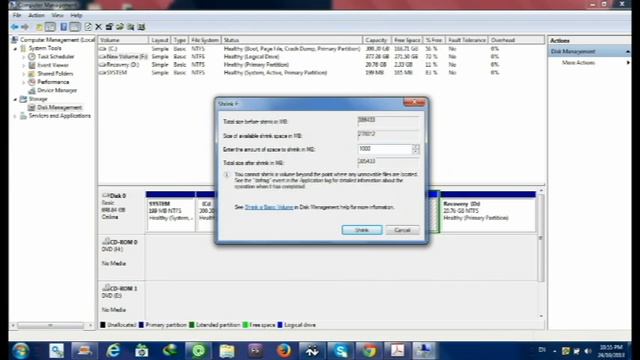Click the Unallocated black legend swatch

click(x=103, y=325)
